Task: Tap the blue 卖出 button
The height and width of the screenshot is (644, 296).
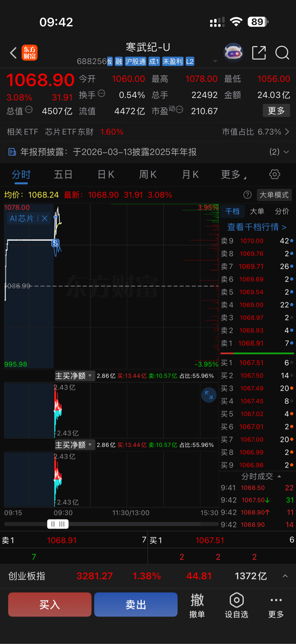Action: pyautogui.click(x=136, y=604)
